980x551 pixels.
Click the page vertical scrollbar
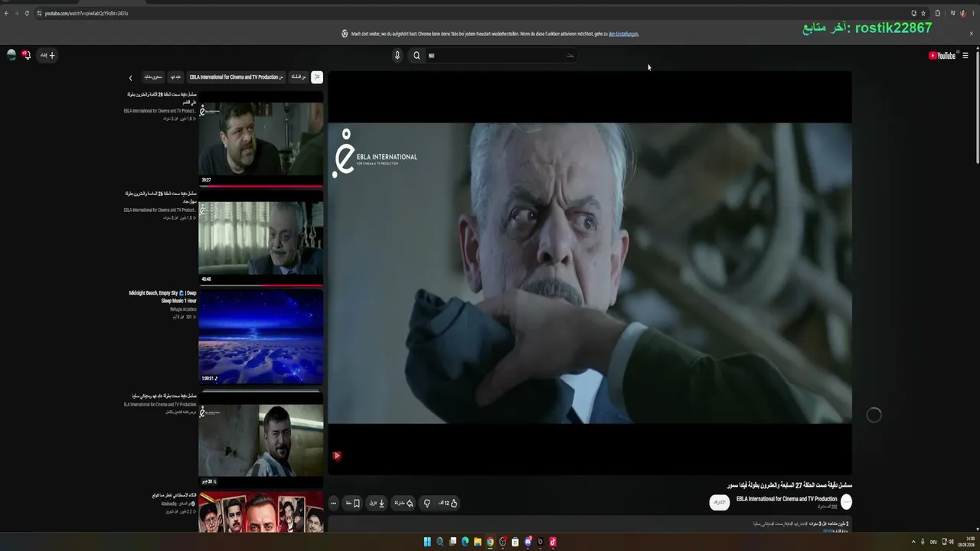tap(977, 107)
